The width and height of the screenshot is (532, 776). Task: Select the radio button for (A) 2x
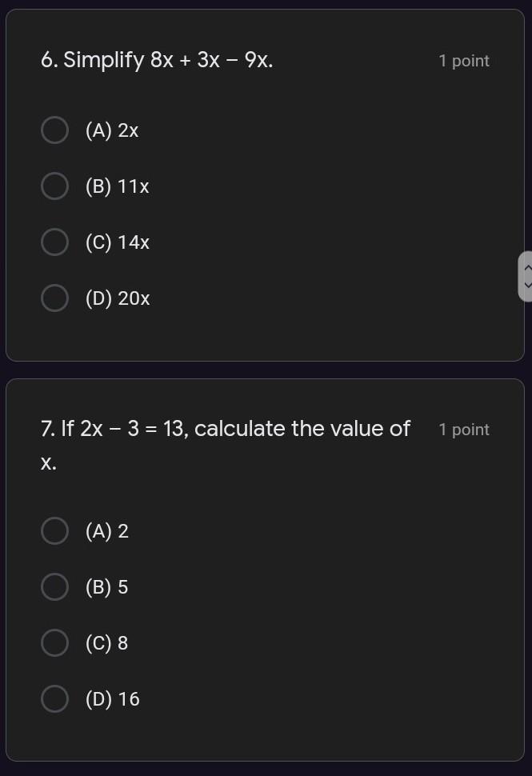(54, 130)
